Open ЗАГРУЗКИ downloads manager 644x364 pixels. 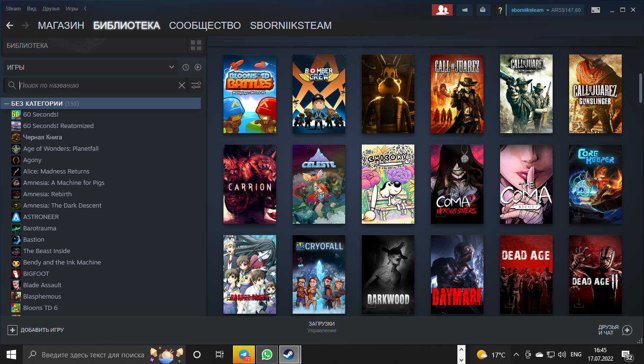tap(322, 327)
